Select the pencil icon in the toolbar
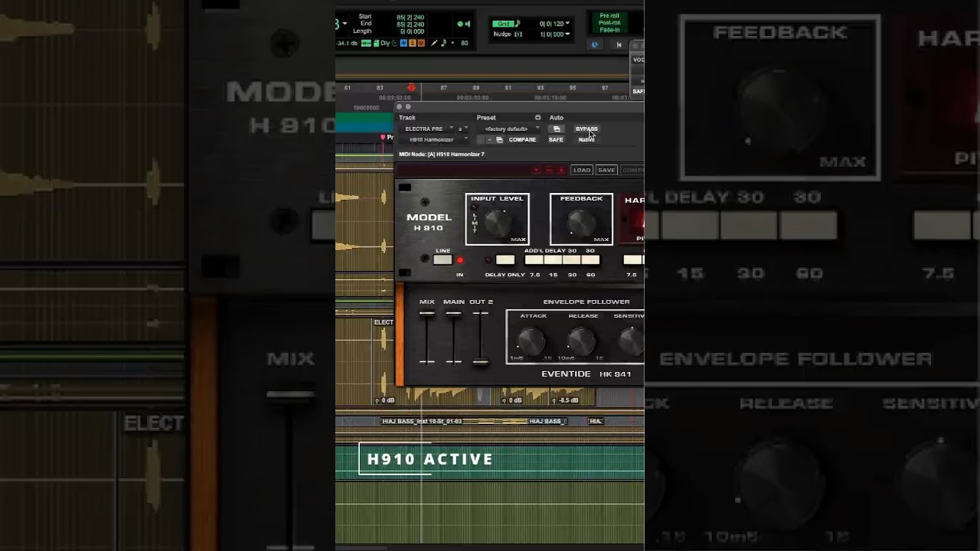Screen dimensions: 980x551 click(x=434, y=44)
